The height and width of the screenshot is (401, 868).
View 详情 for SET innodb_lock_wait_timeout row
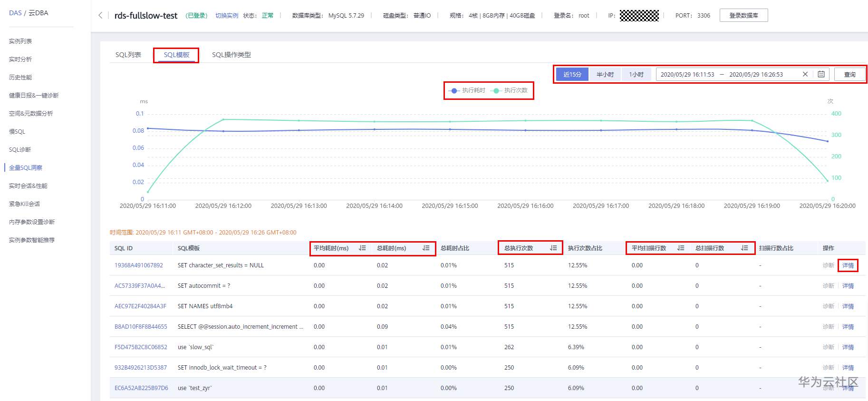pos(848,368)
